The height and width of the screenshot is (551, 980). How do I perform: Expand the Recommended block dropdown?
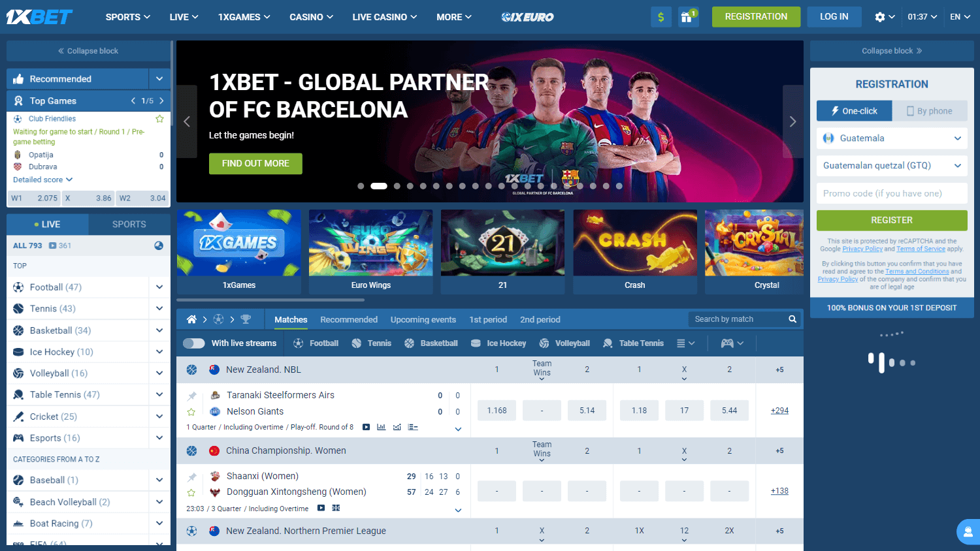coord(159,79)
